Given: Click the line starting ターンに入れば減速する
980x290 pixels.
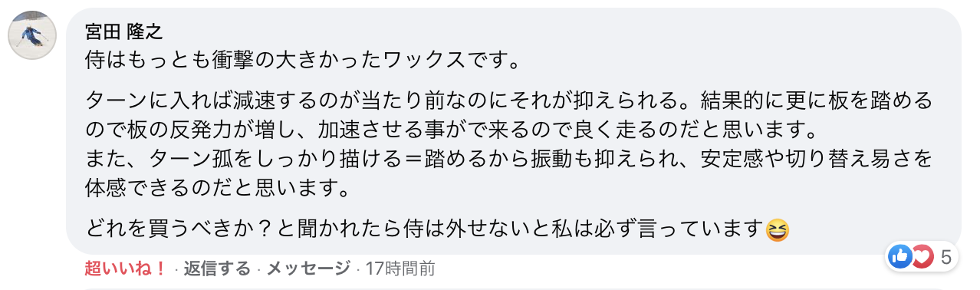Looking at the screenshot, I should [509, 100].
